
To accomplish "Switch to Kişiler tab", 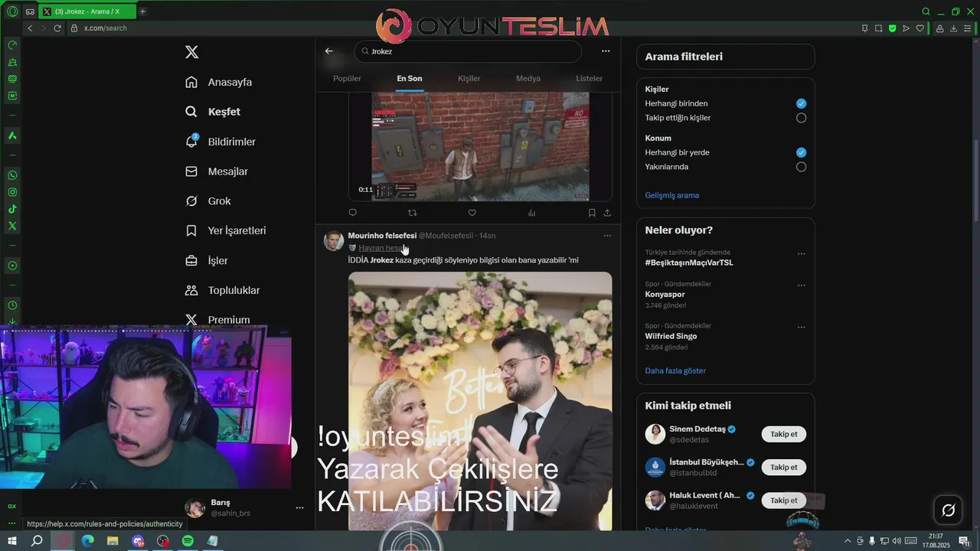I will (469, 78).
